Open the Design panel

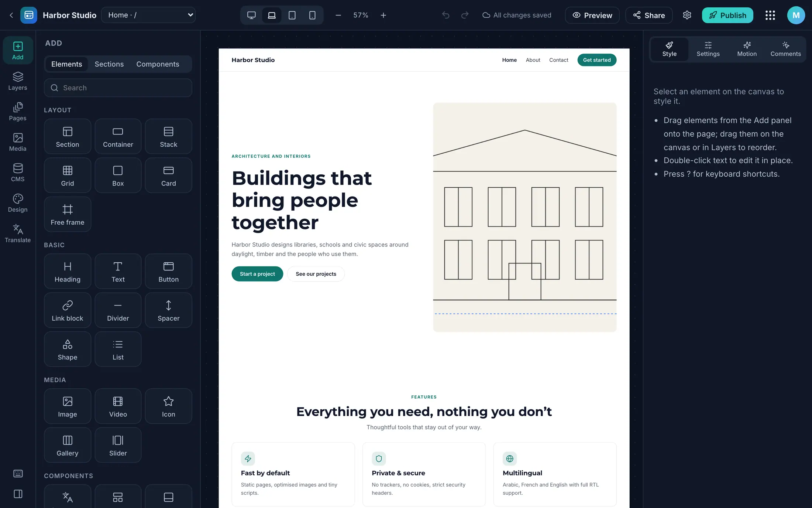point(18,203)
